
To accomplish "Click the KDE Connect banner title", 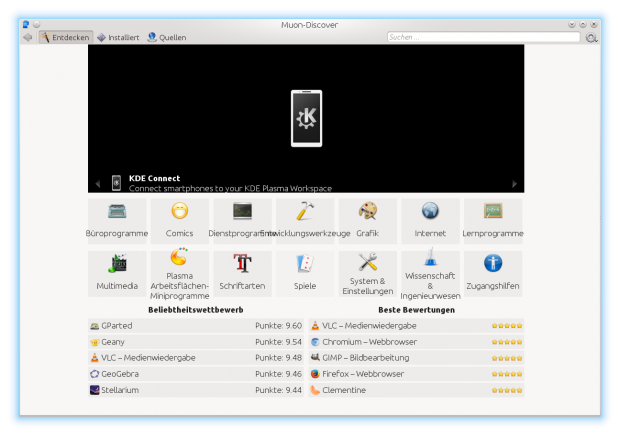I will pos(154,178).
